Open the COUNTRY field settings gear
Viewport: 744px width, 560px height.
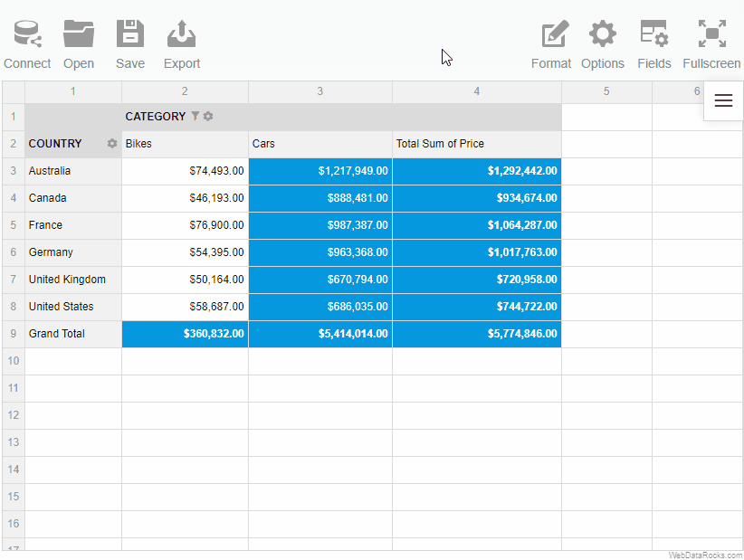(x=112, y=143)
